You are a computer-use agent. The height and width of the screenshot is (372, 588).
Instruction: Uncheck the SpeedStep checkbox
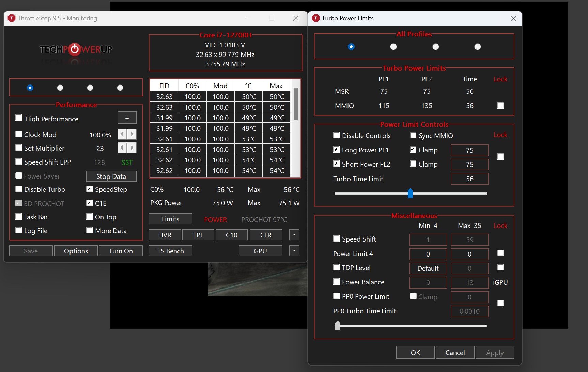[90, 189]
